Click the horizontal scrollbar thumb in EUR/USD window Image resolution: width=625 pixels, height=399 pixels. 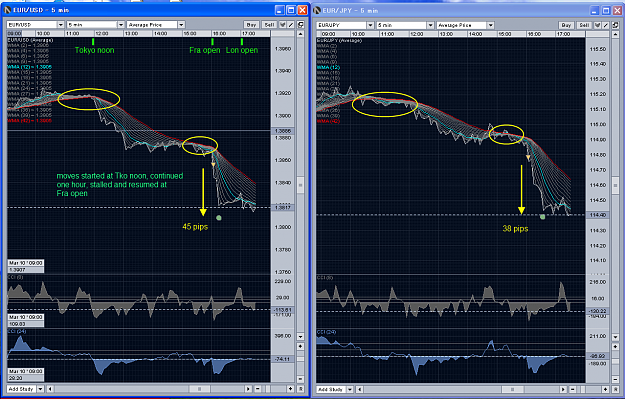199,389
